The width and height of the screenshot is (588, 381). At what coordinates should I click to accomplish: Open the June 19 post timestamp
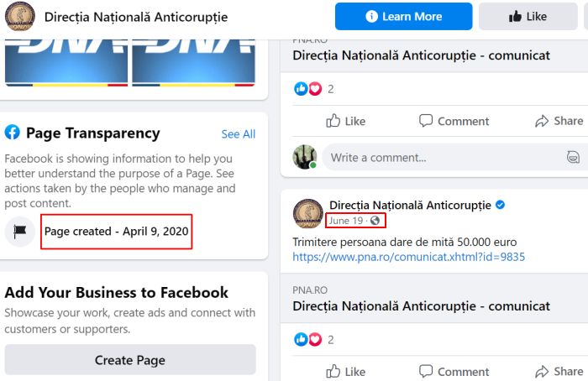click(x=346, y=221)
